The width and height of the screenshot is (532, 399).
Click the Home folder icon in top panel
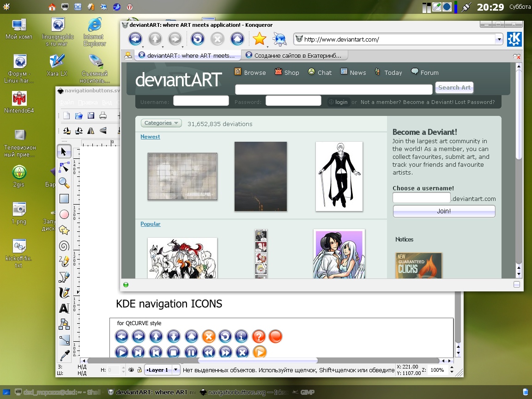coord(52,6)
